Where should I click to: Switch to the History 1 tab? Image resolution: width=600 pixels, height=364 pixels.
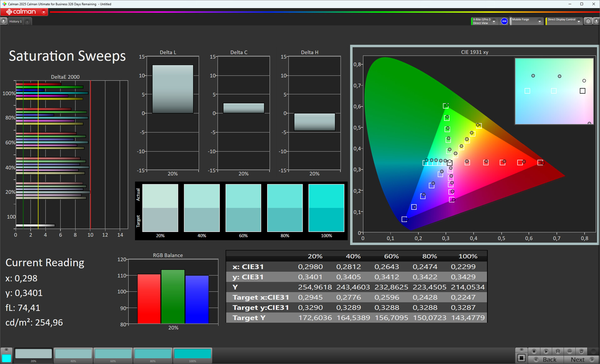15,22
